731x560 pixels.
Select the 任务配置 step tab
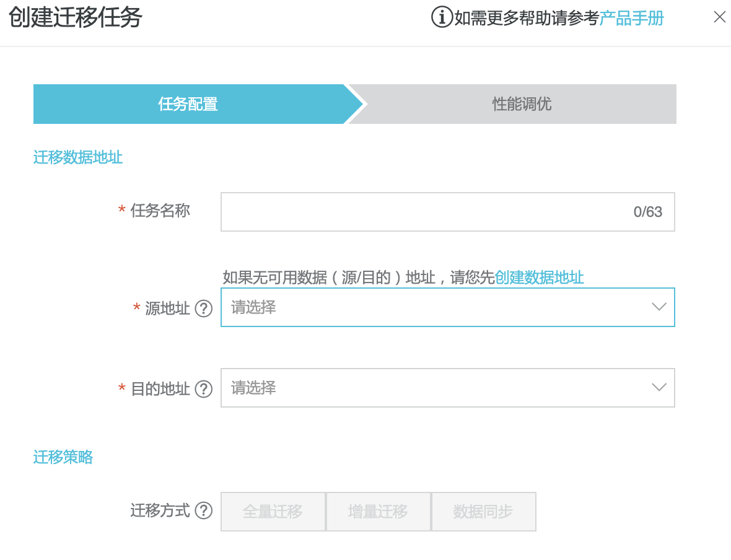[188, 104]
